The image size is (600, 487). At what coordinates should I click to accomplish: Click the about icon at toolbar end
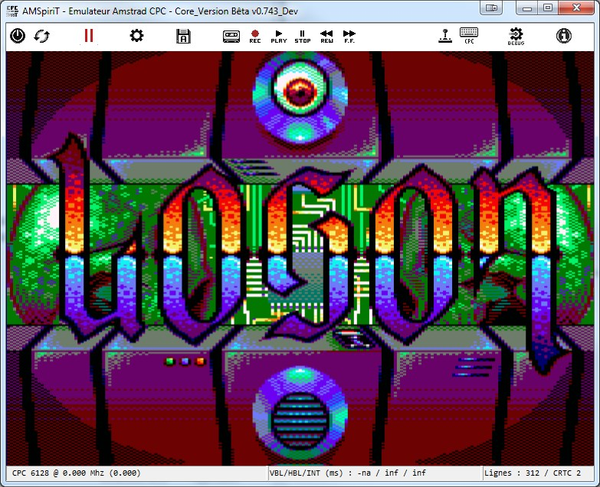pos(563,36)
